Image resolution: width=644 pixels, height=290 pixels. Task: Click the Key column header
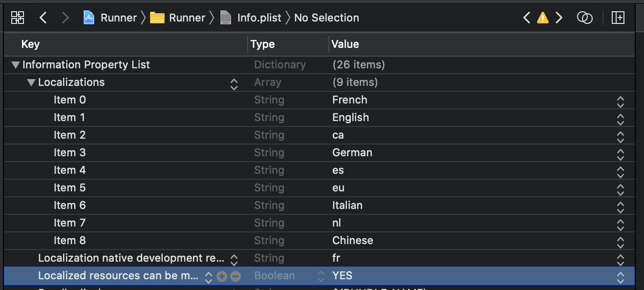pos(30,44)
